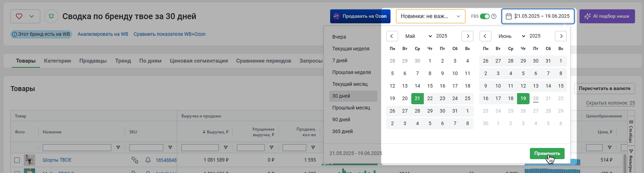Open missed revenue filter funnel icon
This screenshot has height=173, width=644.
(x=272, y=147)
